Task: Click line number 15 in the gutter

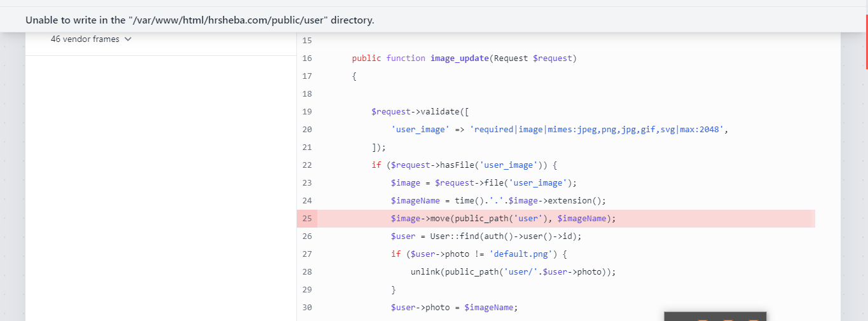Action: pos(307,40)
